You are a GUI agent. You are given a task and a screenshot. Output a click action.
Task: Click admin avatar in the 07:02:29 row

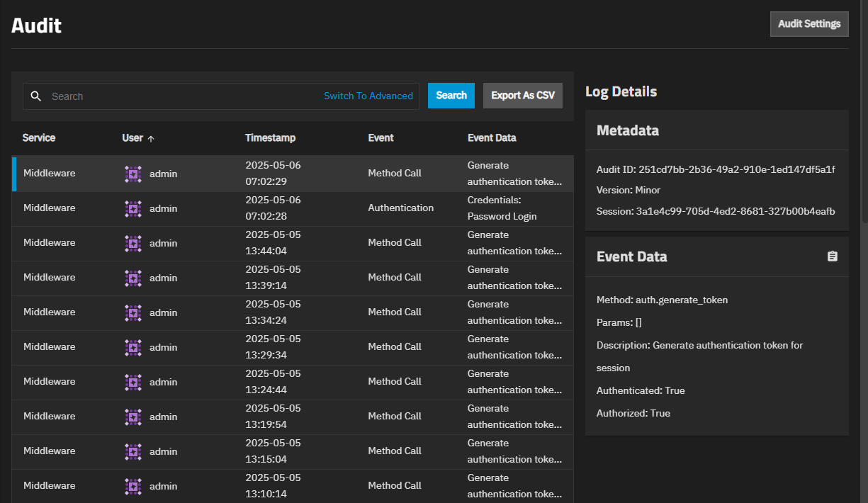click(133, 174)
